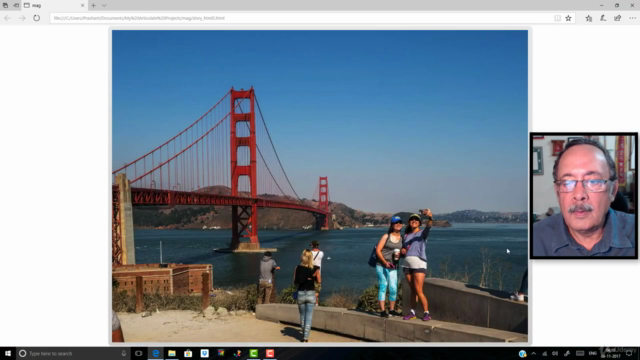Open Task View
The height and width of the screenshot is (360, 640).
[139, 353]
